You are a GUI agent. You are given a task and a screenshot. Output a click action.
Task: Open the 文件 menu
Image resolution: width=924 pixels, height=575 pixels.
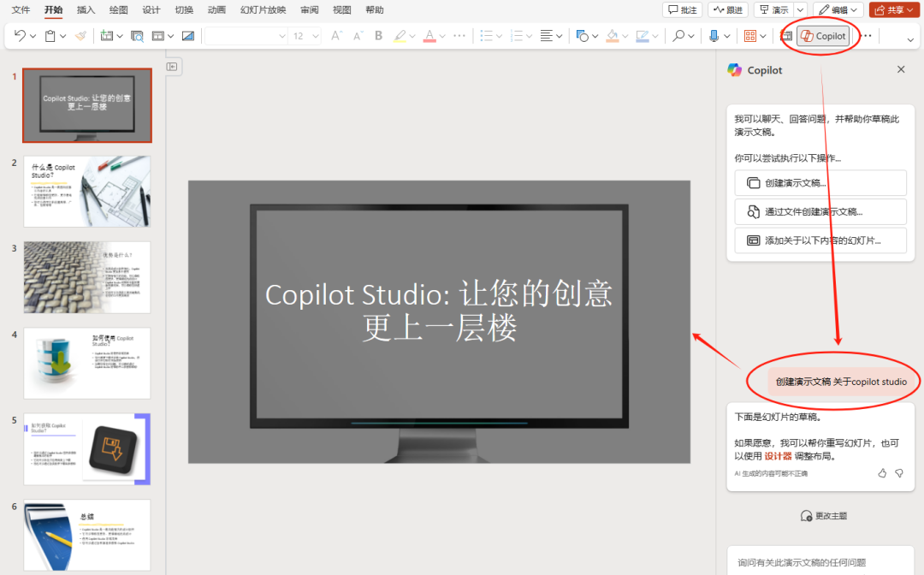[21, 10]
